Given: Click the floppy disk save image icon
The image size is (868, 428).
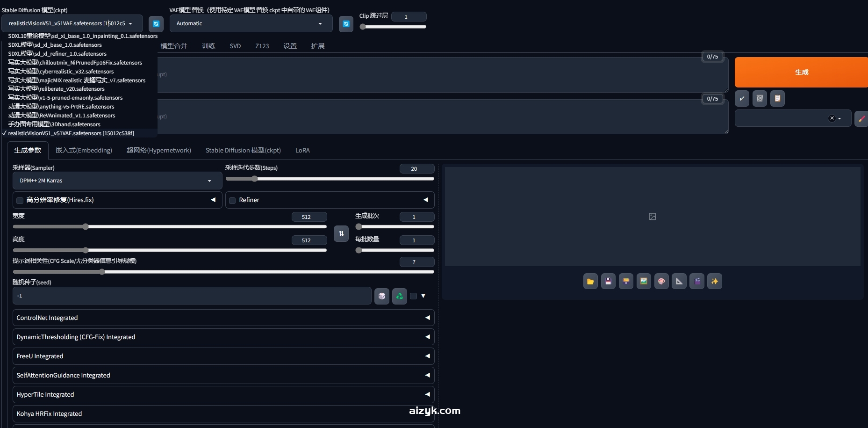Looking at the screenshot, I should click(x=608, y=281).
